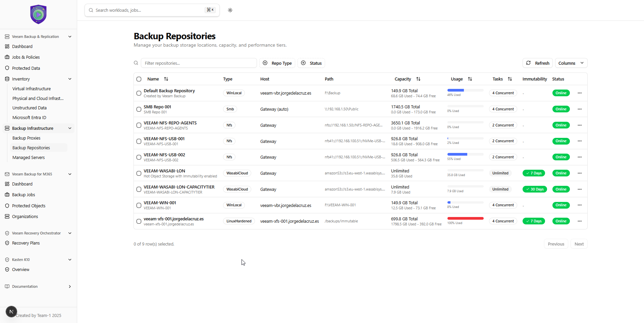This screenshot has height=323, width=644.
Task: Add a Repo Type filter
Action: click(x=277, y=63)
